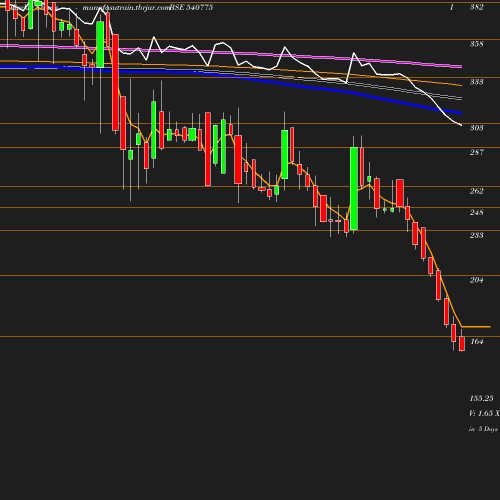
Task: Click the 333 price axis label
Action: [477, 82]
